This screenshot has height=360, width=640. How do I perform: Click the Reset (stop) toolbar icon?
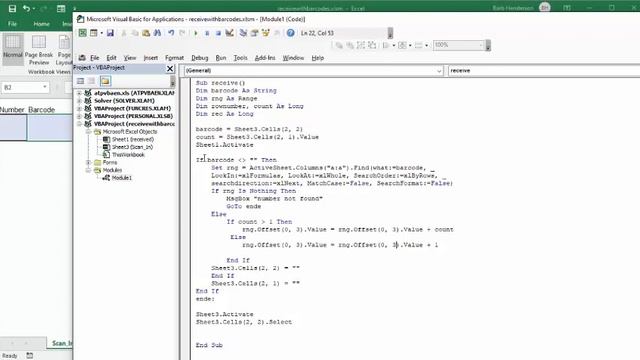pyautogui.click(x=218, y=33)
